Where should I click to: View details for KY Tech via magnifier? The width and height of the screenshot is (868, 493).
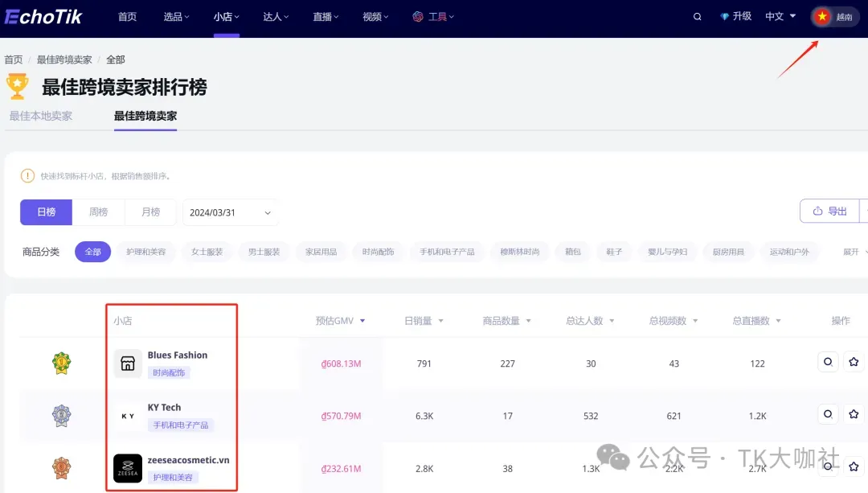(x=828, y=414)
